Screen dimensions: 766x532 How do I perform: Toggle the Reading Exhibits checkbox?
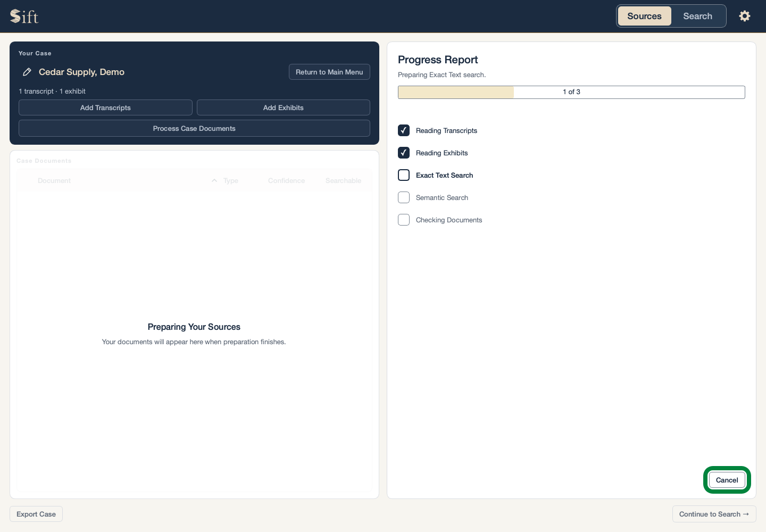(404, 153)
